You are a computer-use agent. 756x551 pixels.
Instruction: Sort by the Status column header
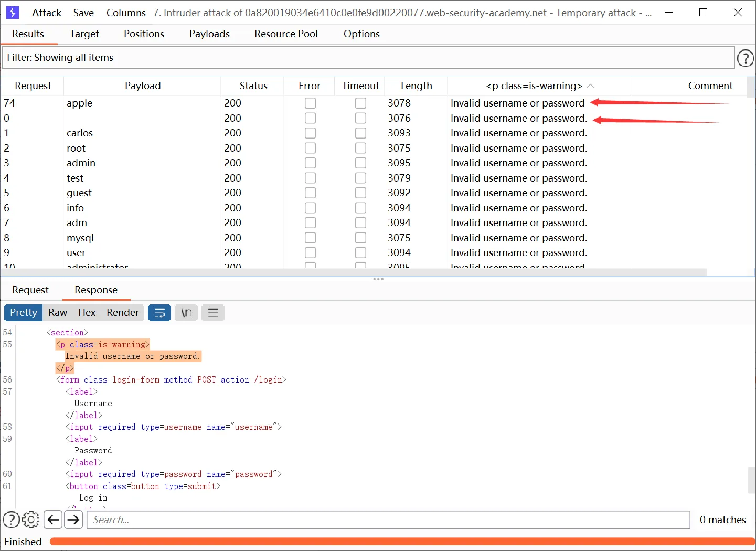[x=253, y=86]
